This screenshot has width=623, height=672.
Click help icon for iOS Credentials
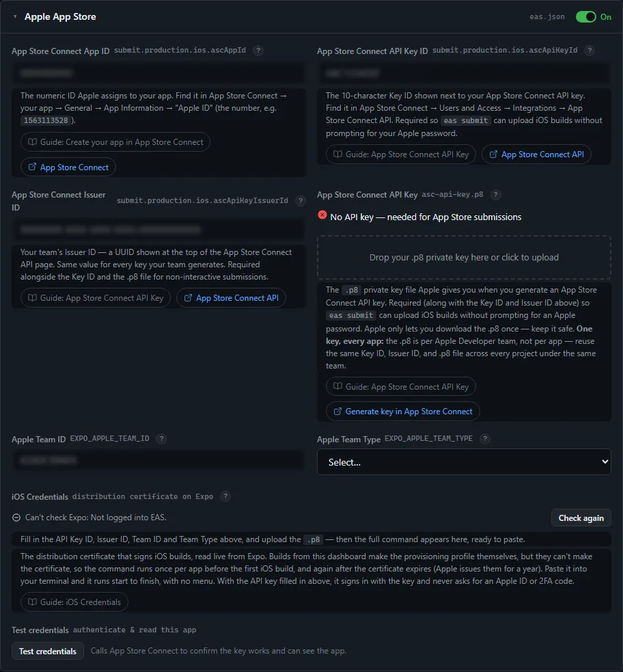point(225,496)
